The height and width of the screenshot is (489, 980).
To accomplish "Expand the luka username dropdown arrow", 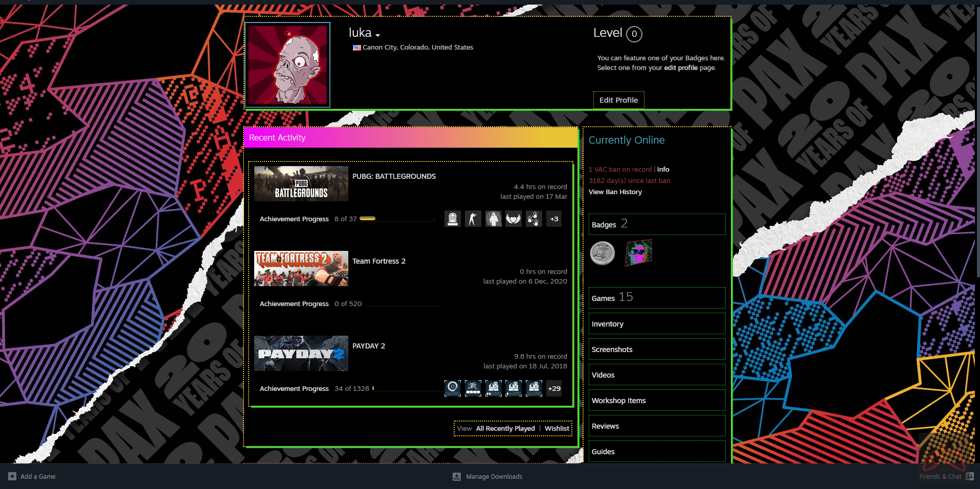I will 377,35.
